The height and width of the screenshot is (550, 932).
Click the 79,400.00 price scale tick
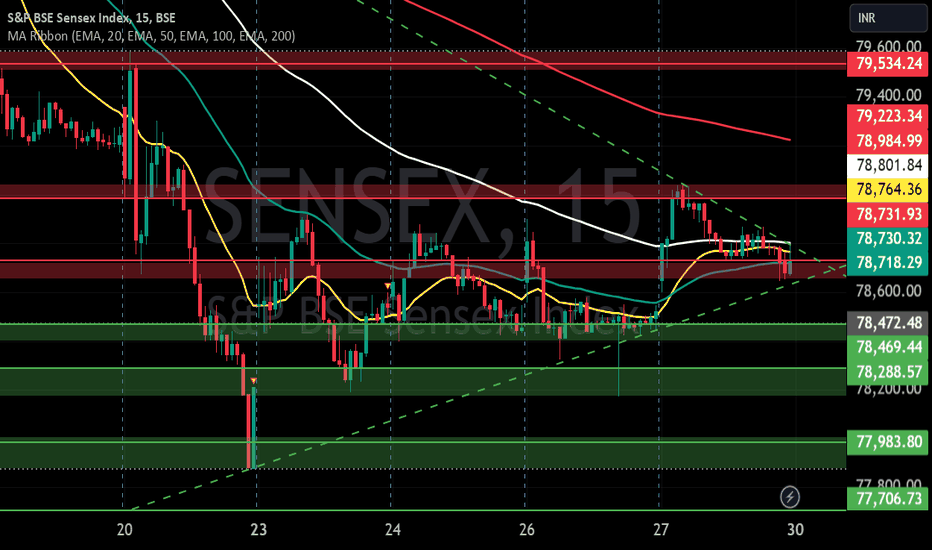(888, 95)
